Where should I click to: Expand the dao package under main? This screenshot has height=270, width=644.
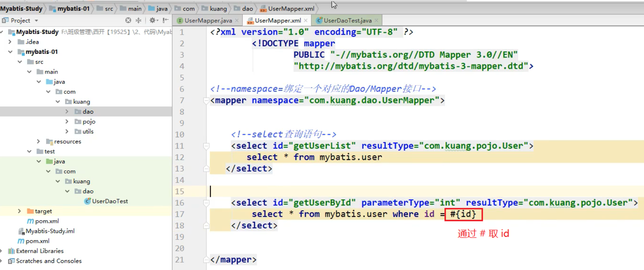pos(67,111)
